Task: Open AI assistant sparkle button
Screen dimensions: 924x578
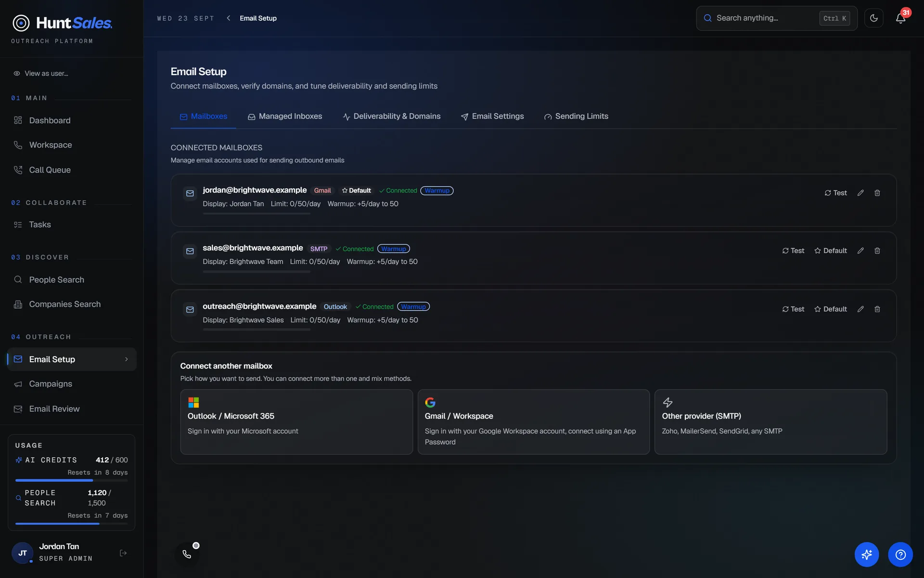Action: pyautogui.click(x=867, y=555)
